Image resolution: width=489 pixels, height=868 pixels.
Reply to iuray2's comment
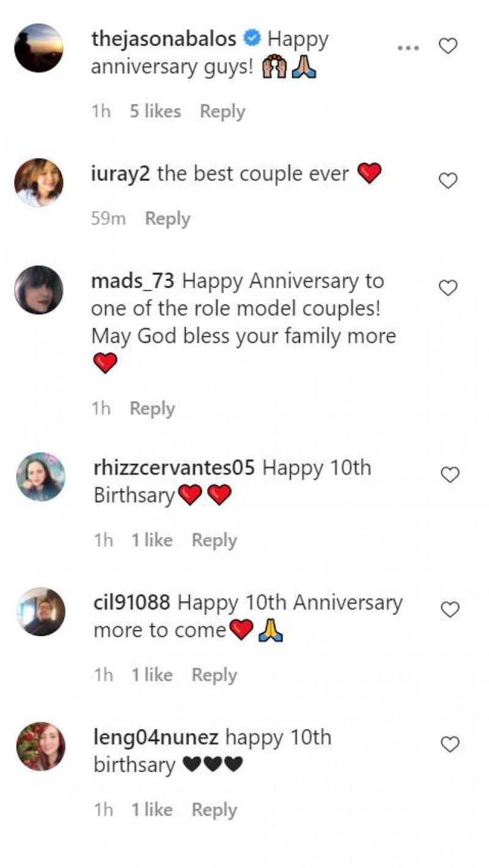point(167,218)
